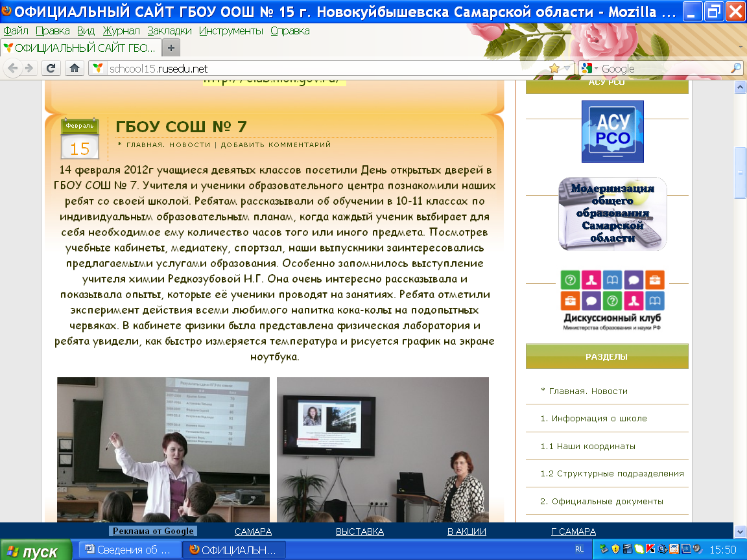Screen dimensions: 747x560
Task: Open the tab list dropdown arrow
Action: click(x=741, y=48)
